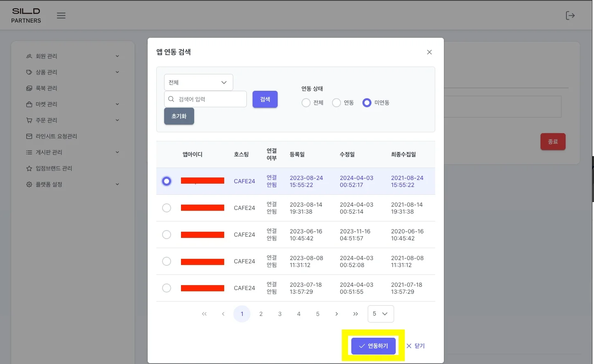Open 룩북 관리 in the sidebar
Screen dimensions: 594x364
coord(46,88)
